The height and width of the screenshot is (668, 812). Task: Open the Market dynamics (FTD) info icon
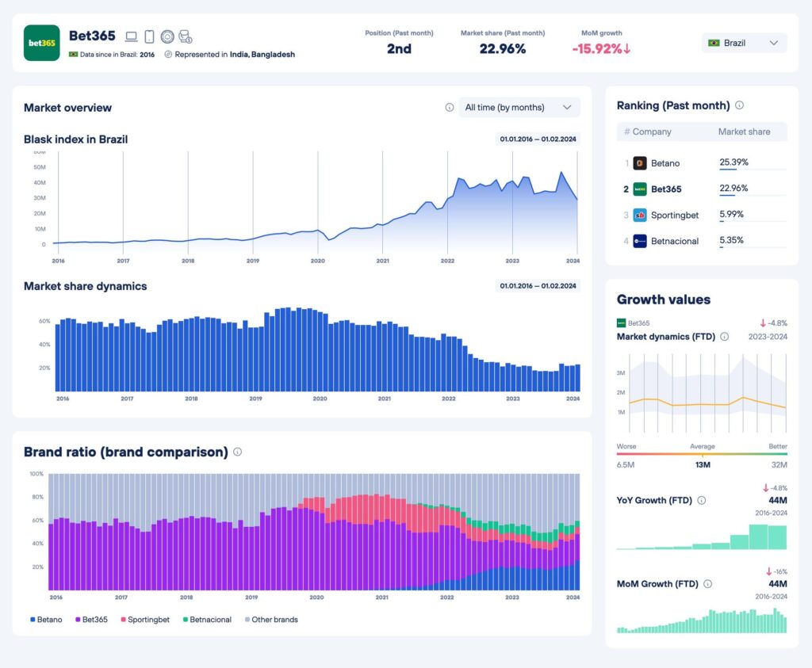[725, 336]
